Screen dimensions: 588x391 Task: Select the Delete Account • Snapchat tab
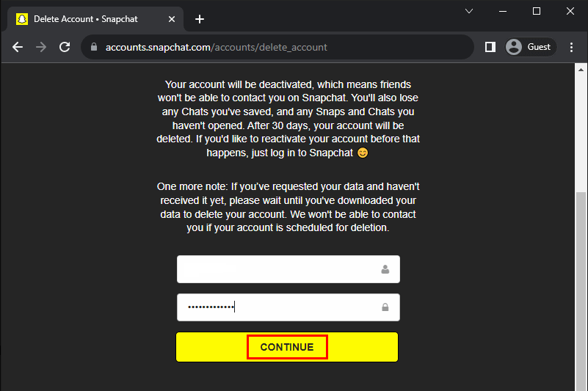(x=88, y=19)
